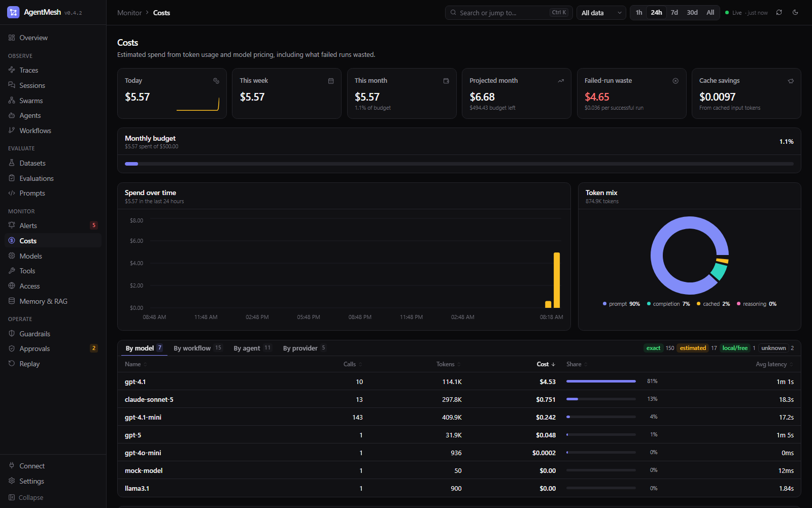Select the All time range
The image size is (812, 508).
pos(710,13)
